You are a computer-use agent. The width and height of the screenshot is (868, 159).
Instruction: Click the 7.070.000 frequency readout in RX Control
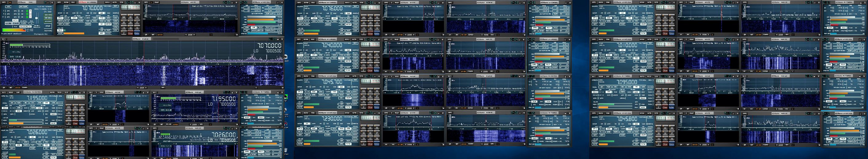coord(93,8)
